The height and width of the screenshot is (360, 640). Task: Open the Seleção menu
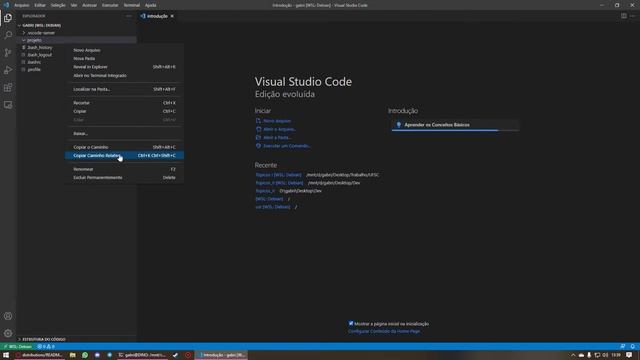point(58,5)
